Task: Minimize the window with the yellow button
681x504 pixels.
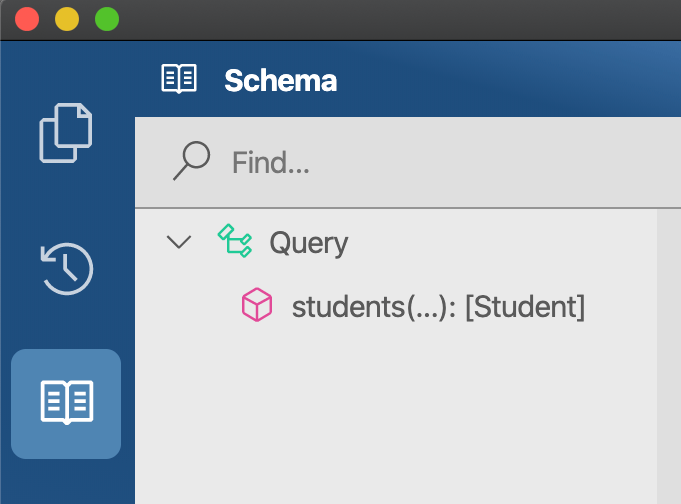Action: [67, 19]
